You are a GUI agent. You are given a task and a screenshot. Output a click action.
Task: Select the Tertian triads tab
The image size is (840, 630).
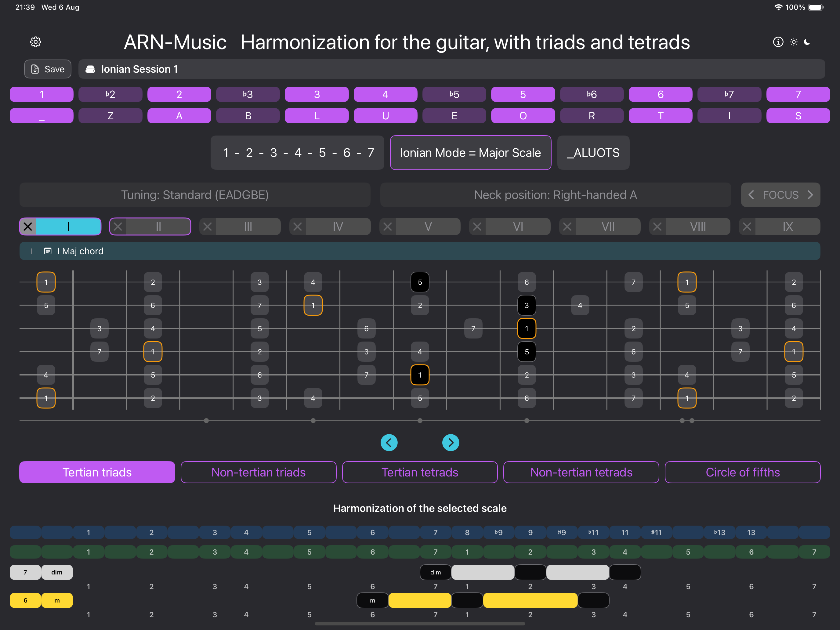point(97,472)
